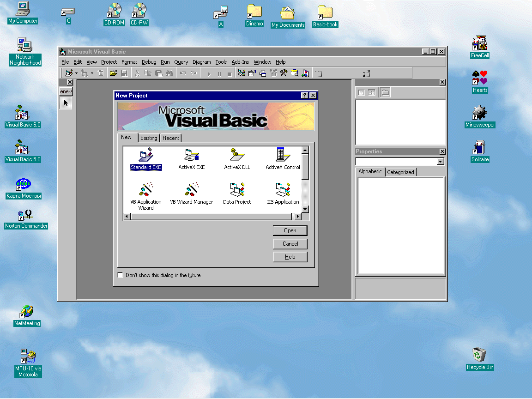The width and height of the screenshot is (532, 399).
Task: Click View Code icon in Project panel
Action: click(361, 92)
